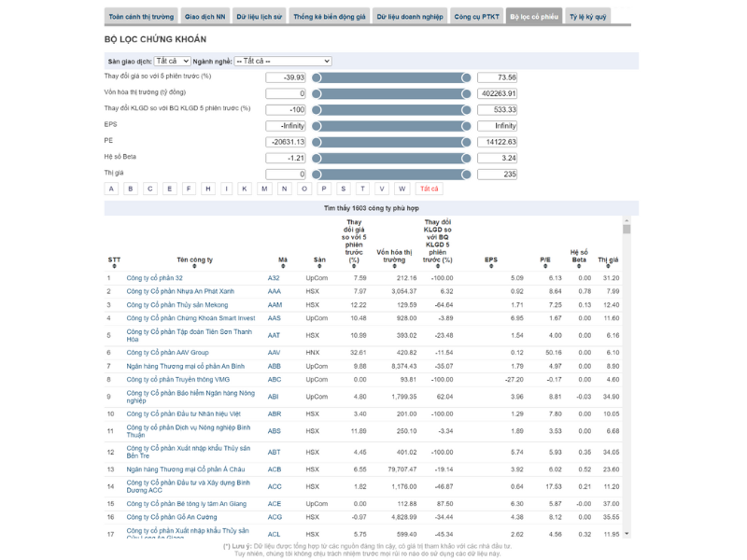Sort by Thị giá column arrow
Screen dimensions: 747x560
(x=608, y=267)
